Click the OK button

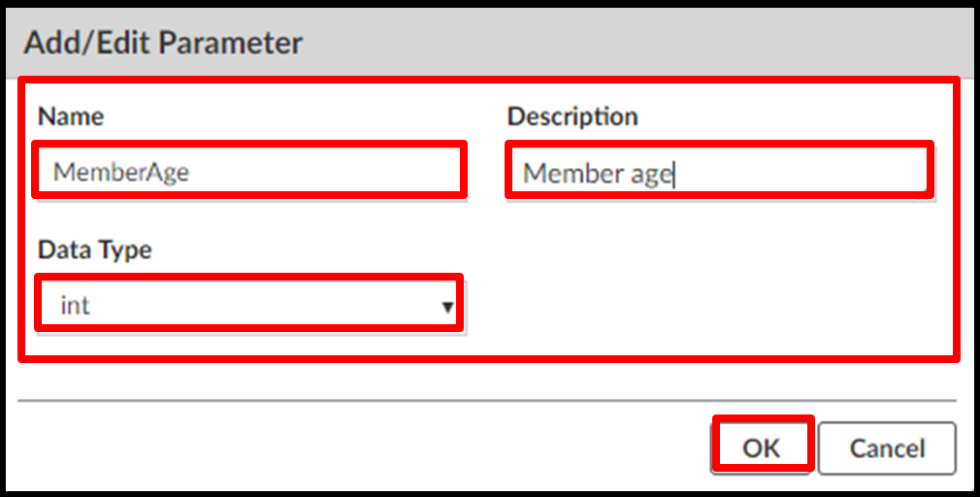tap(762, 447)
